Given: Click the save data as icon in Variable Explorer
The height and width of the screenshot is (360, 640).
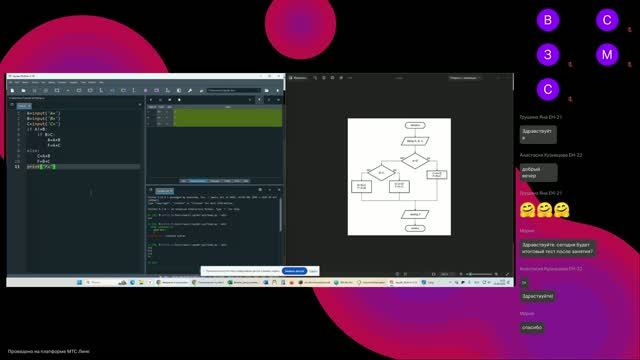Looking at the screenshot, I should click(169, 100).
